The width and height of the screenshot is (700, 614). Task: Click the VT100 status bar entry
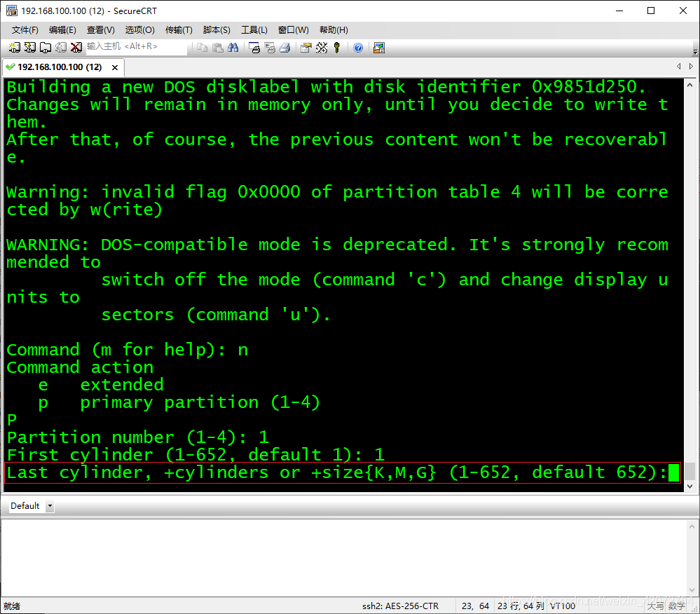point(563,606)
